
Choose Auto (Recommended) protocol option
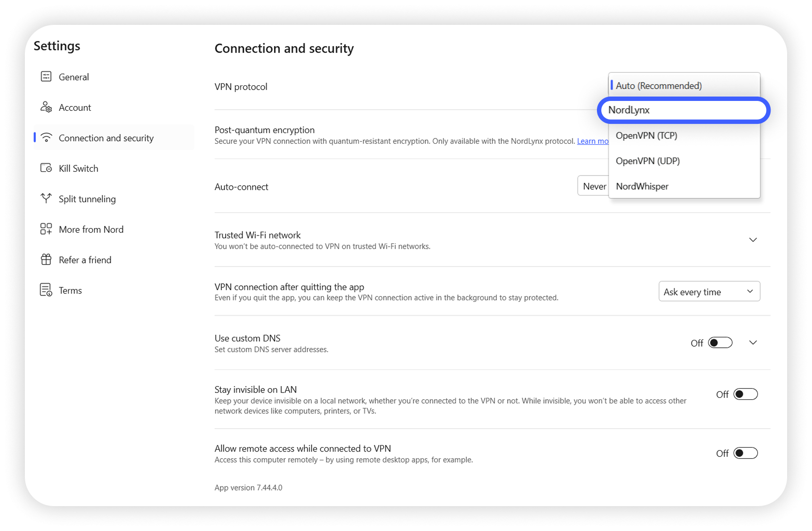[x=684, y=85]
